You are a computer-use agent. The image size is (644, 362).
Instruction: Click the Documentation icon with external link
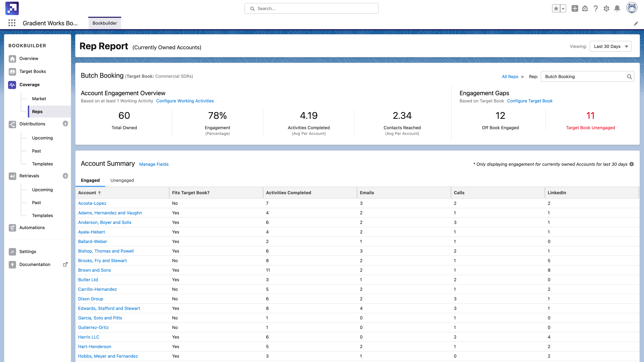[x=65, y=264]
